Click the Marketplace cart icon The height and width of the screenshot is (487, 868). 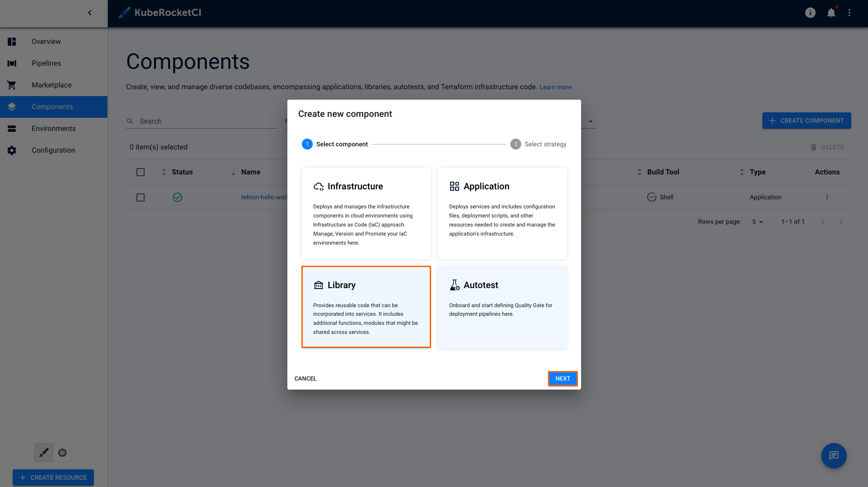coord(12,85)
